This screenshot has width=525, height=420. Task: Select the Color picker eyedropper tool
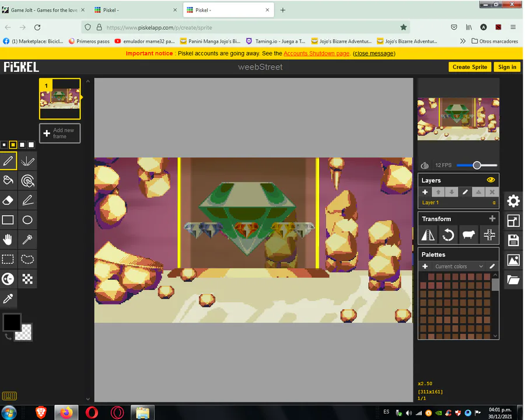pos(8,299)
